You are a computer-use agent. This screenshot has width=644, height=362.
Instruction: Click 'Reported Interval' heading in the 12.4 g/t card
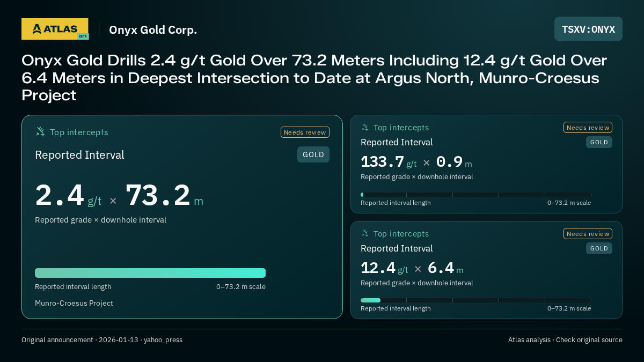pos(397,248)
